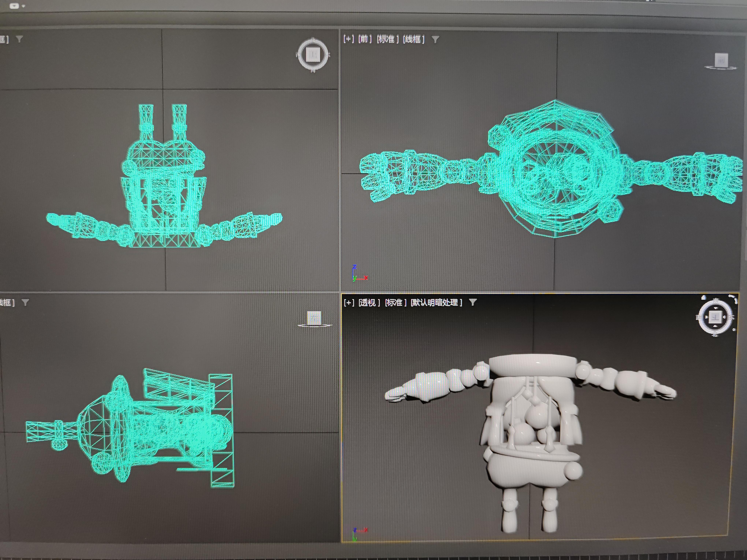This screenshot has height=560, width=747.
Task: Open the [默认明暗处理] shading menu
Action: (x=436, y=303)
